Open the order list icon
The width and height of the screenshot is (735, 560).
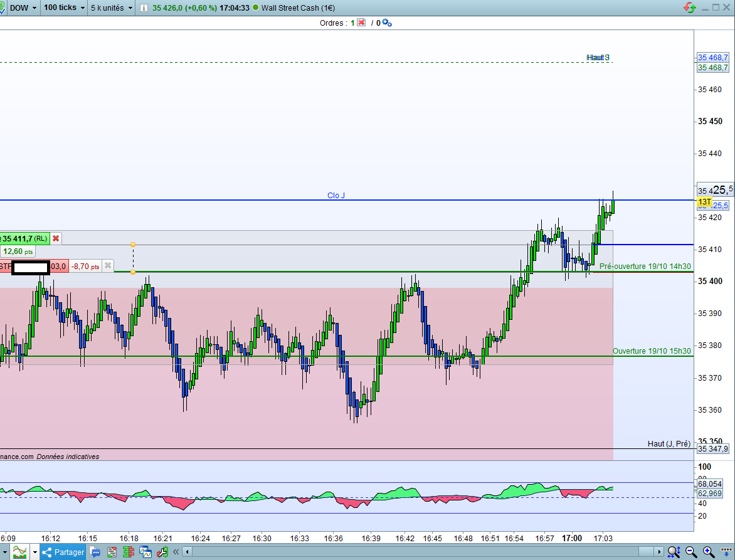tap(112, 552)
